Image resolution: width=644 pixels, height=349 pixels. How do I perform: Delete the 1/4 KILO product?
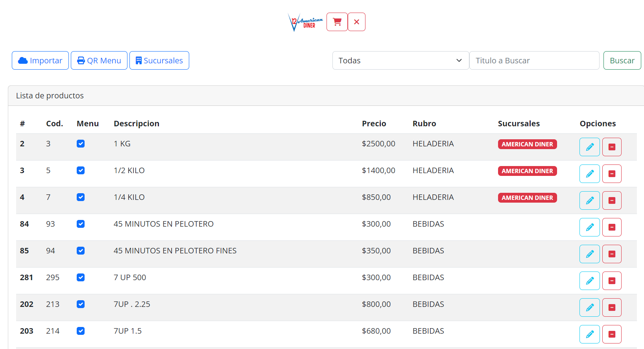[612, 201]
